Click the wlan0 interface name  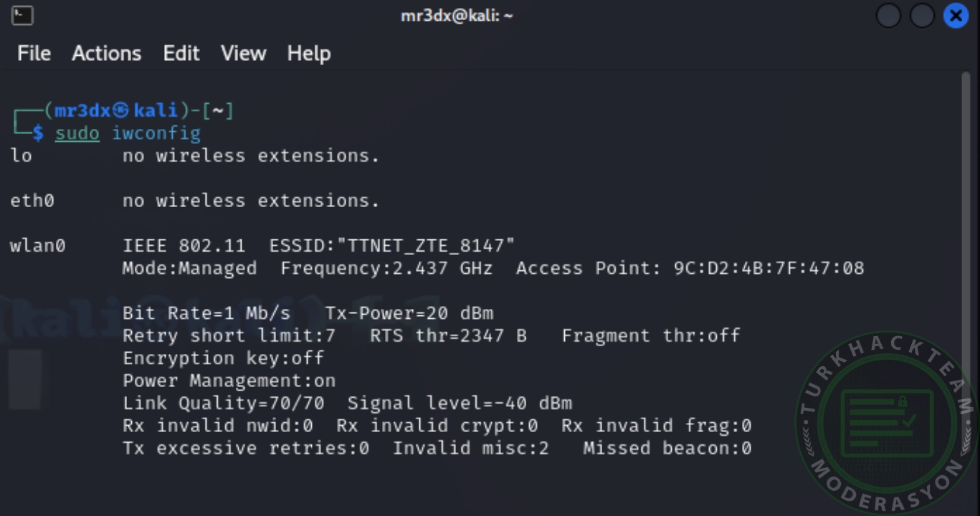[x=37, y=246]
